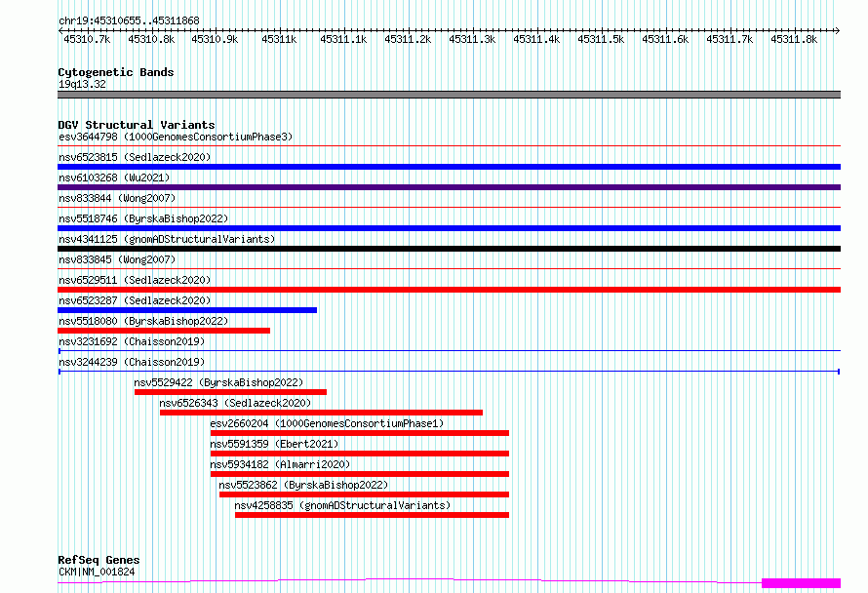Click variant label nsv4341125 (gnomADStructuralVariants)
This screenshot has width=868, height=593.
pyautogui.click(x=167, y=239)
